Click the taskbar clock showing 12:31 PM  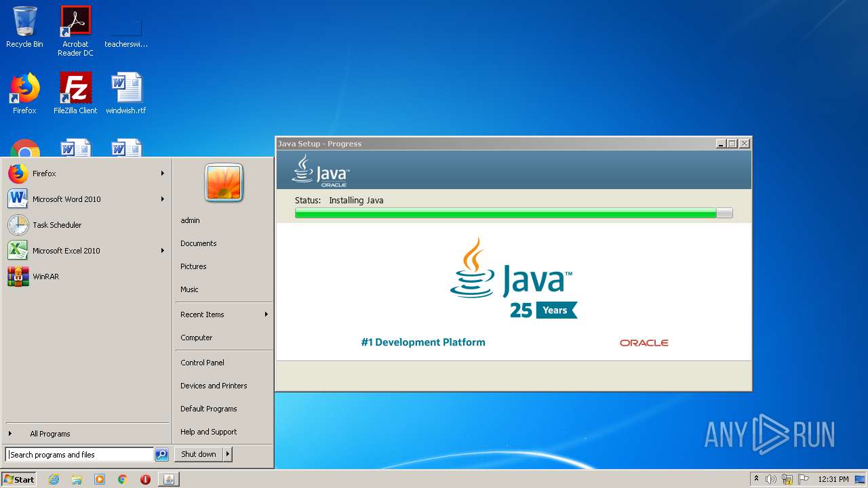pyautogui.click(x=833, y=479)
